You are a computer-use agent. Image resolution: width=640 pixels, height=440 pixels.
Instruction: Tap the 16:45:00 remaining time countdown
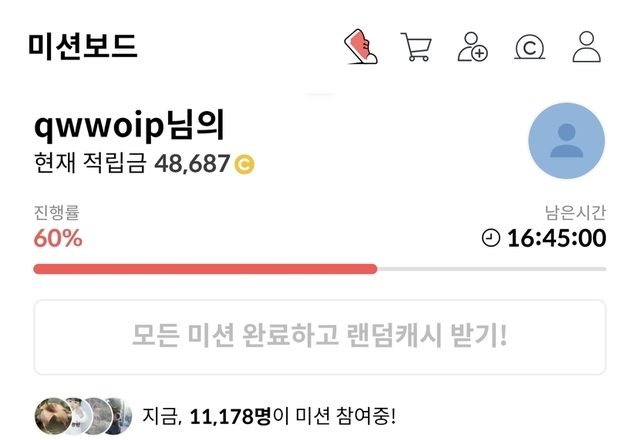point(557,238)
